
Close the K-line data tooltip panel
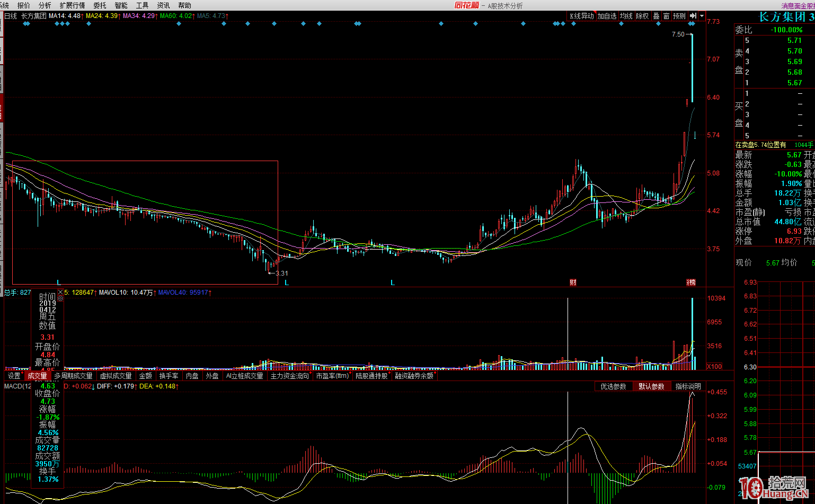coord(60,292)
